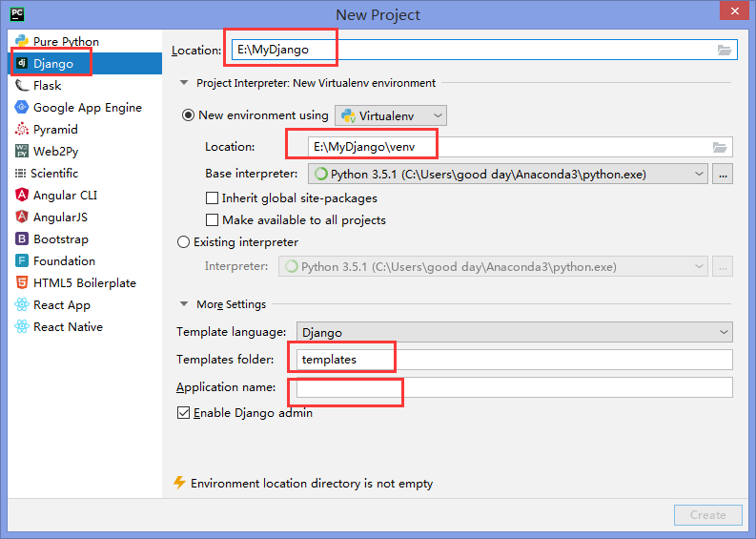Select Pyramid project type
The width and height of the screenshot is (756, 539).
click(x=85, y=130)
